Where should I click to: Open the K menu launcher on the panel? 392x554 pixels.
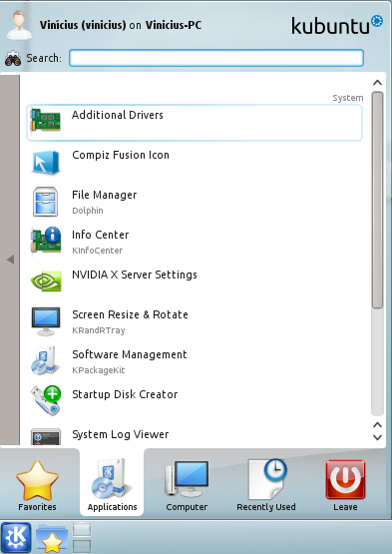pyautogui.click(x=16, y=537)
